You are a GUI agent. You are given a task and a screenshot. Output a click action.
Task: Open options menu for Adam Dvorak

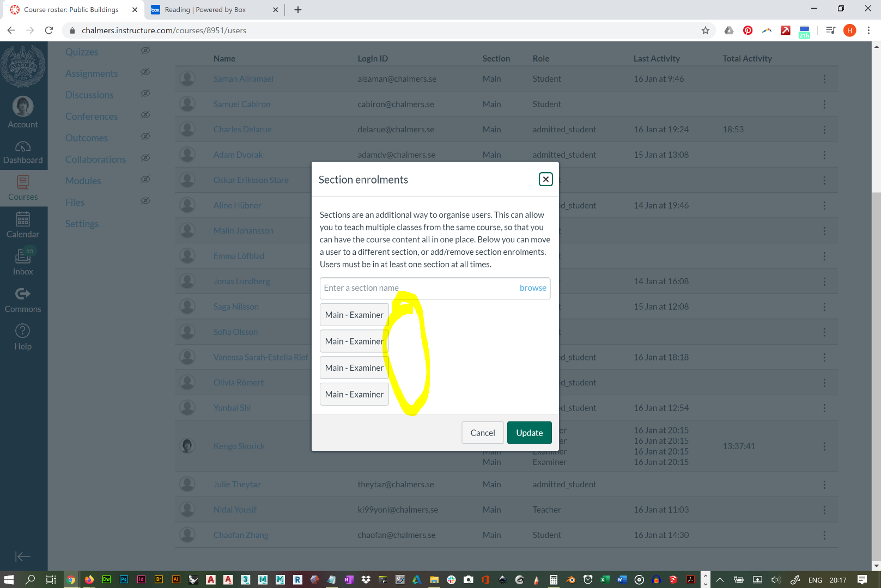tap(824, 155)
